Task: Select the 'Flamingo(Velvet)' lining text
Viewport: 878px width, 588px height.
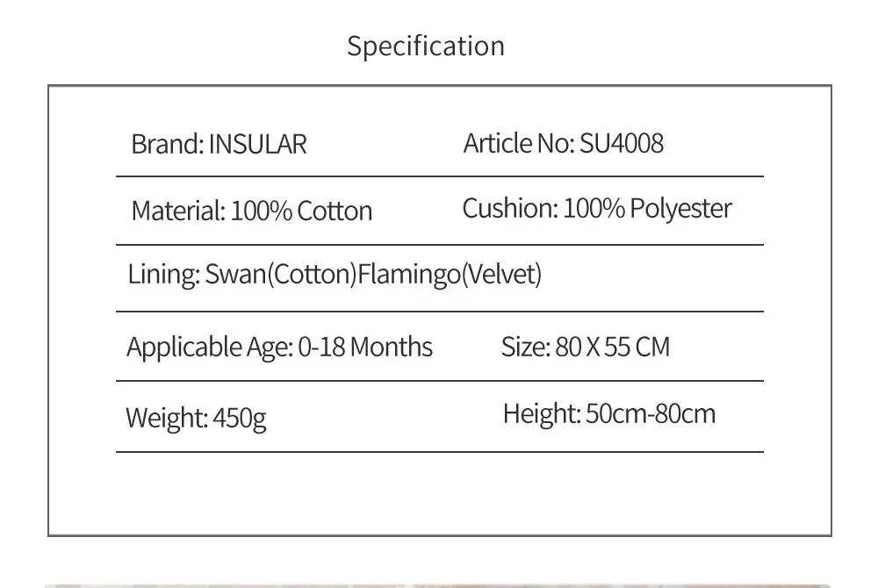Action: point(449,275)
